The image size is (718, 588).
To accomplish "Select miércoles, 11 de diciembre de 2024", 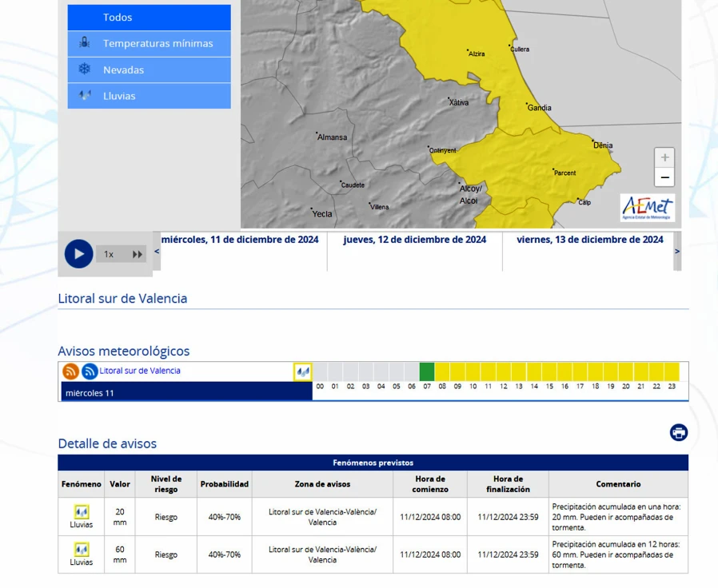I will tap(240, 240).
